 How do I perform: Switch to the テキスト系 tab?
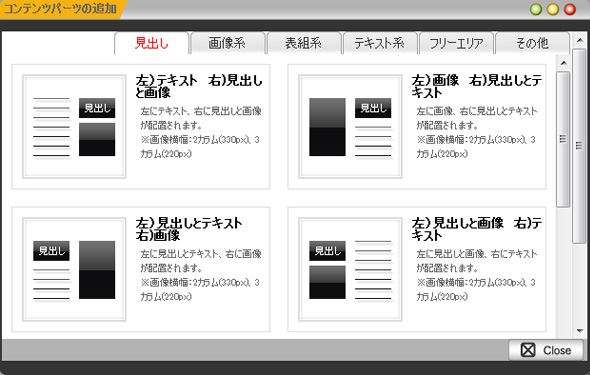point(379,43)
